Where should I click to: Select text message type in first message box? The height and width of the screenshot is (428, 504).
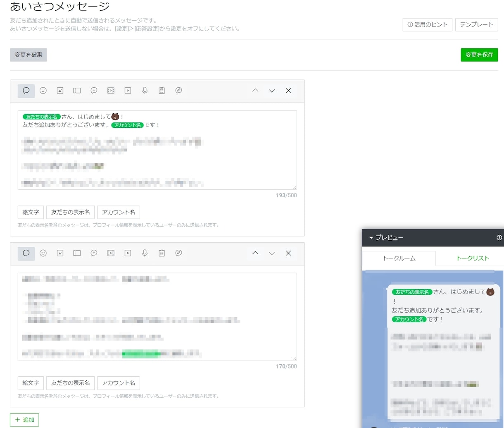[x=26, y=91]
